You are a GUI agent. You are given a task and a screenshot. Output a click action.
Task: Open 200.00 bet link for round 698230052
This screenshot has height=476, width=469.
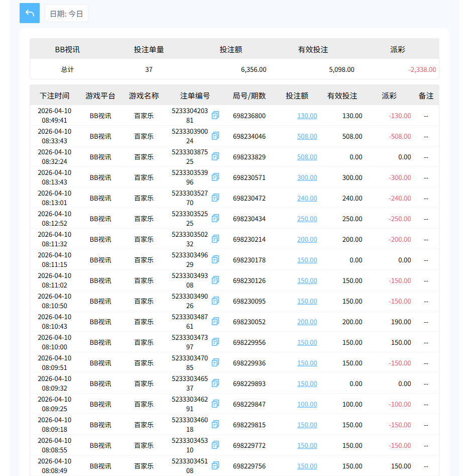coord(307,321)
